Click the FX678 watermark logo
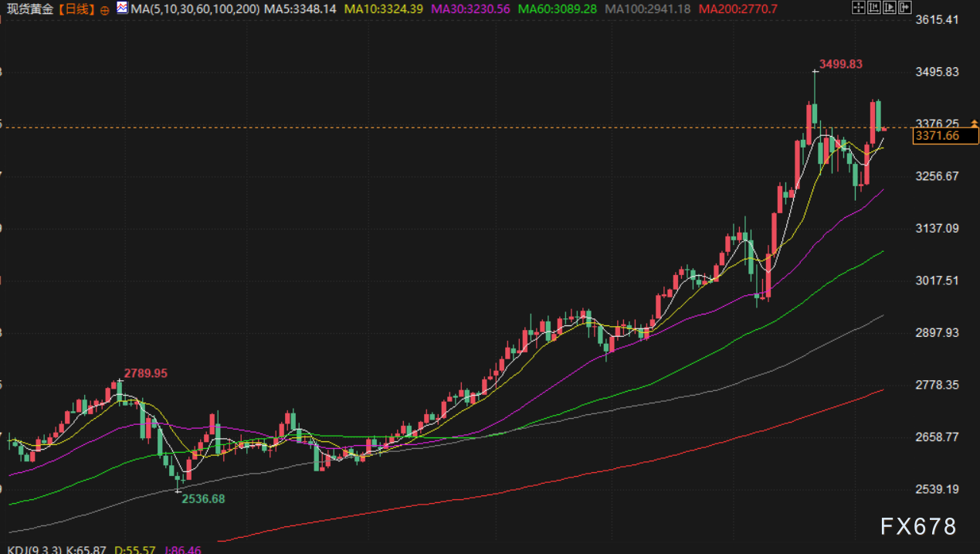This screenshot has height=554, width=980. (918, 526)
